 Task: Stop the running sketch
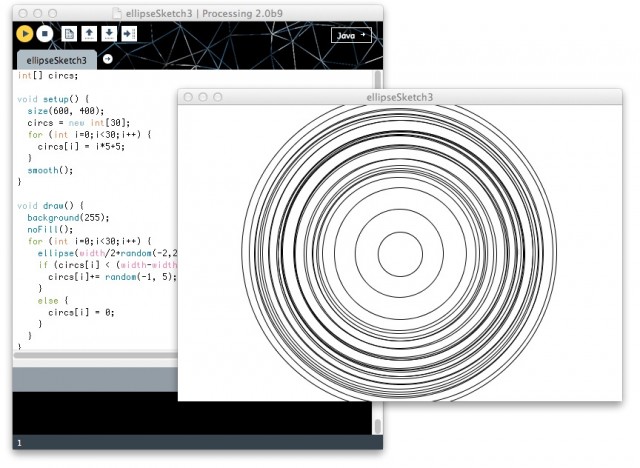pyautogui.click(x=45, y=34)
